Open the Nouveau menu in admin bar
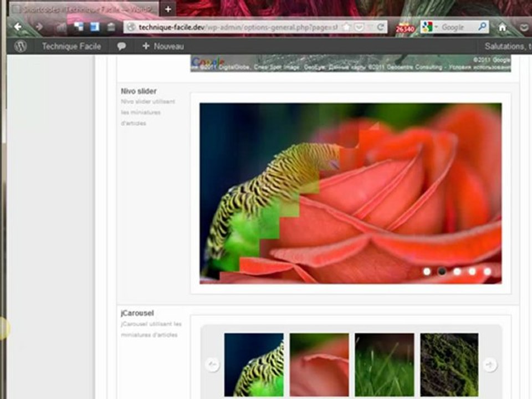The width and height of the screenshot is (532, 399). click(163, 46)
